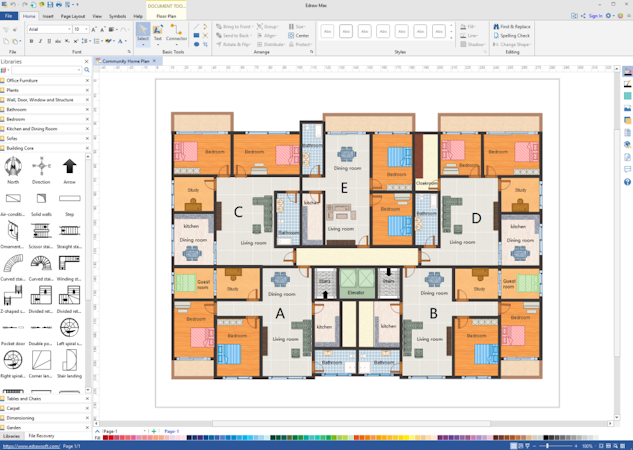Open the View ribbon tab
The height and width of the screenshot is (450, 633).
(97, 16)
